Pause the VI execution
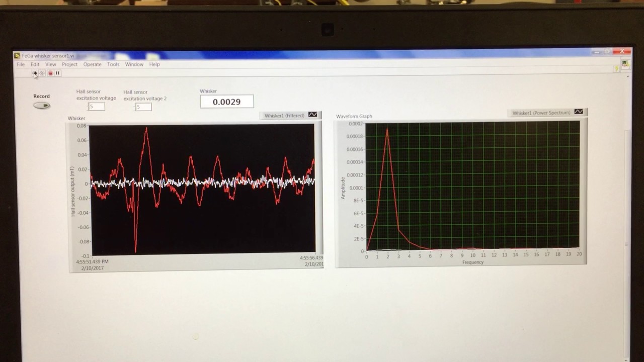Image resolution: width=644 pixels, height=362 pixels. coord(58,73)
